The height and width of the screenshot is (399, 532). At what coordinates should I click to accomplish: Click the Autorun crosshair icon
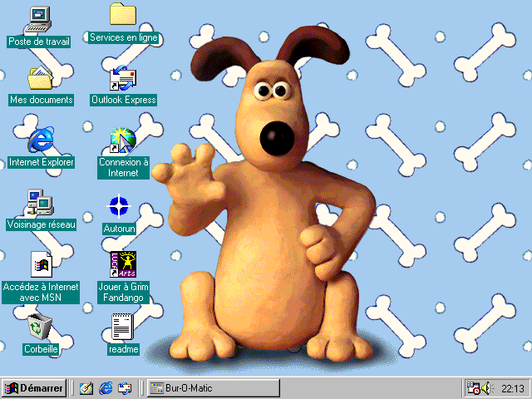pyautogui.click(x=119, y=205)
